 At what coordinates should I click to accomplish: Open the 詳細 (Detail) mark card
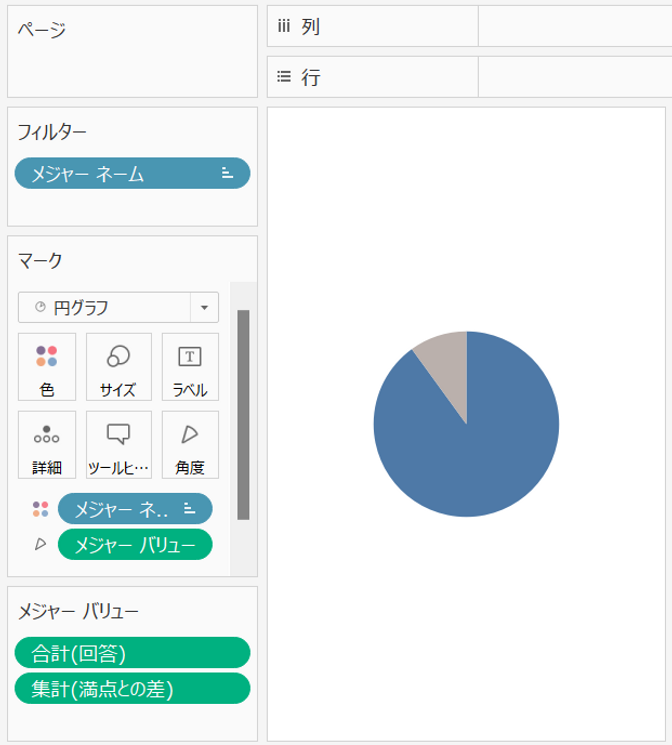tap(47, 445)
